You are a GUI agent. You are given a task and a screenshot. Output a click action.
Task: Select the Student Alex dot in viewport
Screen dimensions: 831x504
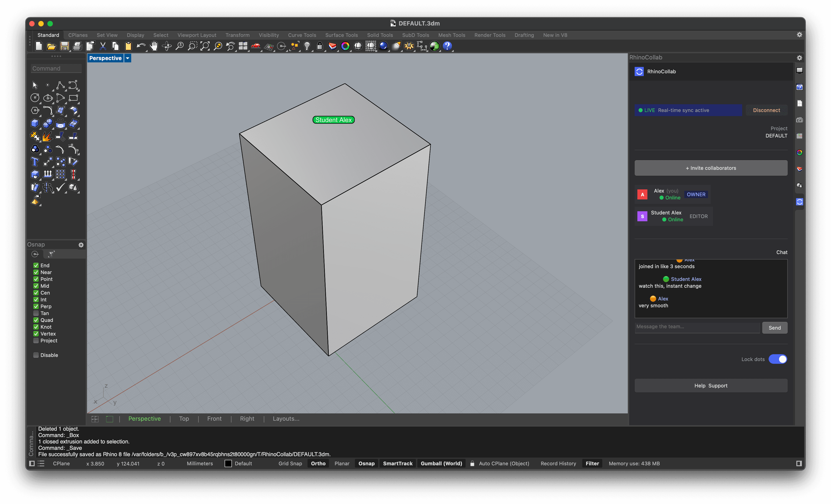333,120
